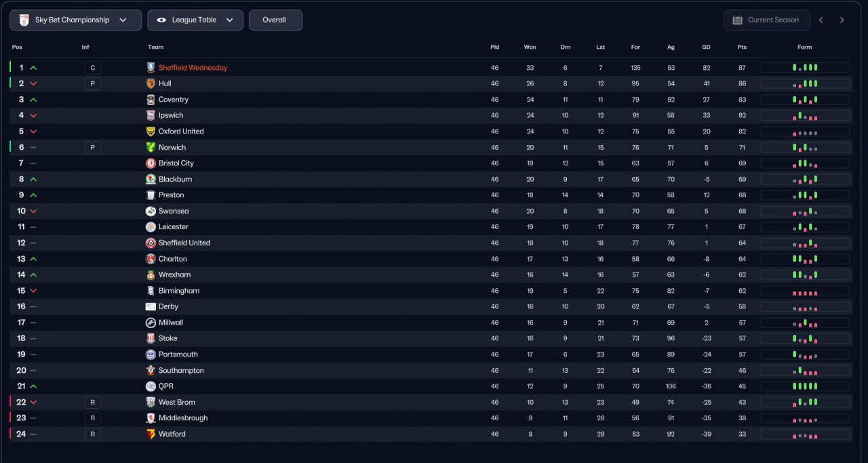Click the QPR club badge
Screen dimensions: 868x463
(x=151, y=386)
